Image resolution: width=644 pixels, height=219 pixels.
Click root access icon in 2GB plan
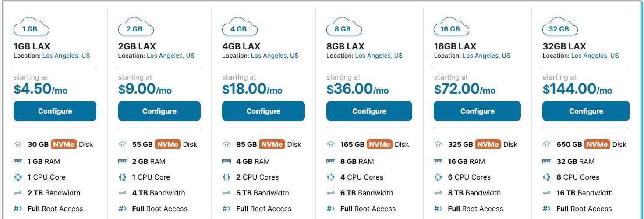[123, 209]
